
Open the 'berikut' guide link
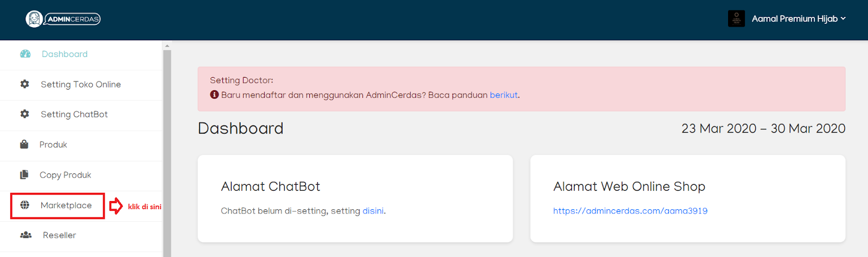coord(504,95)
